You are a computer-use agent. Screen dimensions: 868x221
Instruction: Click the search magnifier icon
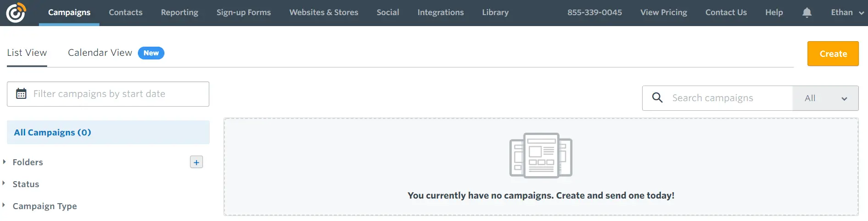[657, 97]
